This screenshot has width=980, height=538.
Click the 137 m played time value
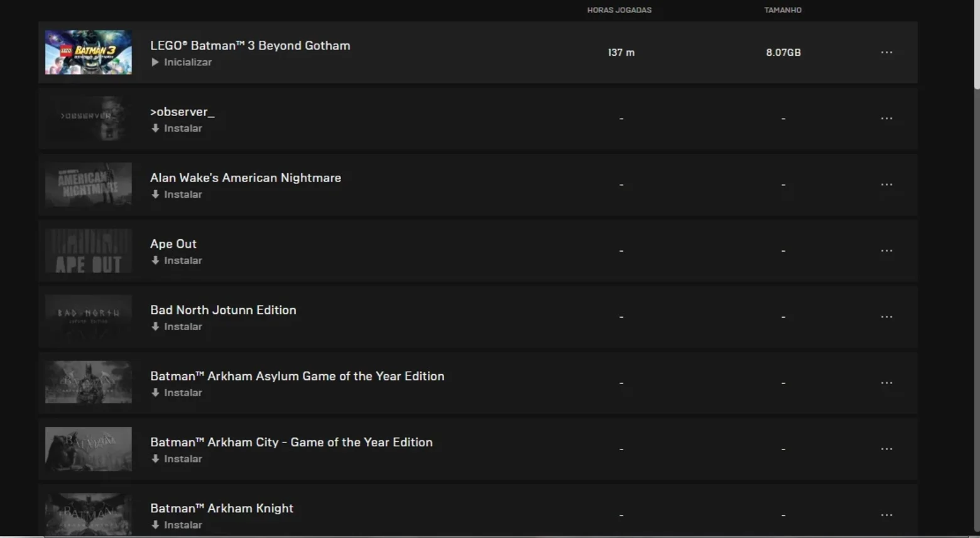point(621,53)
